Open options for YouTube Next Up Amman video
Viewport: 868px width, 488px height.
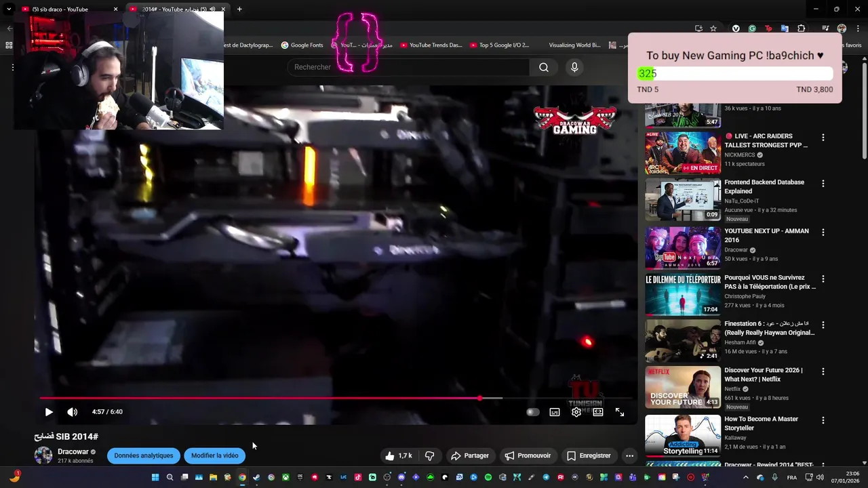(x=823, y=232)
